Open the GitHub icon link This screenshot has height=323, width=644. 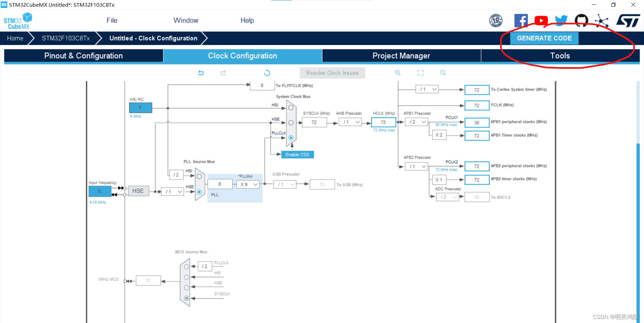[581, 20]
